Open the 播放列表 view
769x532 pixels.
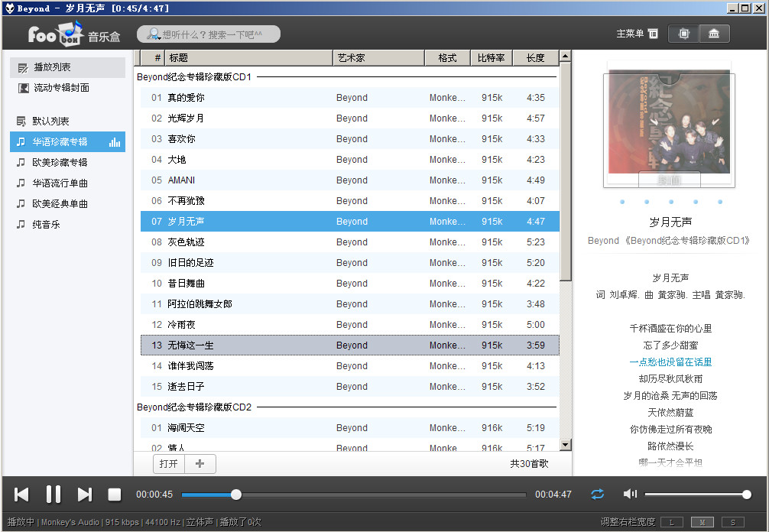68,67
